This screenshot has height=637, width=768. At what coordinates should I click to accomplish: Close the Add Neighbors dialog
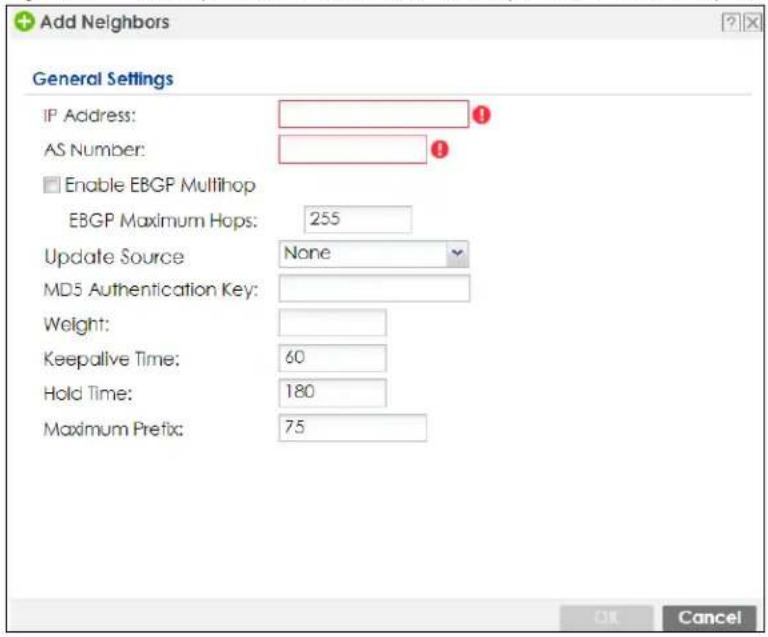point(752,23)
